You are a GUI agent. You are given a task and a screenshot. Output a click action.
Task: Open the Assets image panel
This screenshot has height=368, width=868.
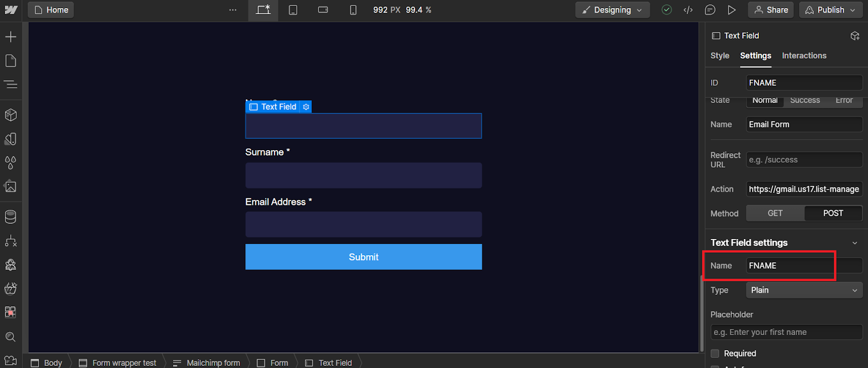click(11, 186)
